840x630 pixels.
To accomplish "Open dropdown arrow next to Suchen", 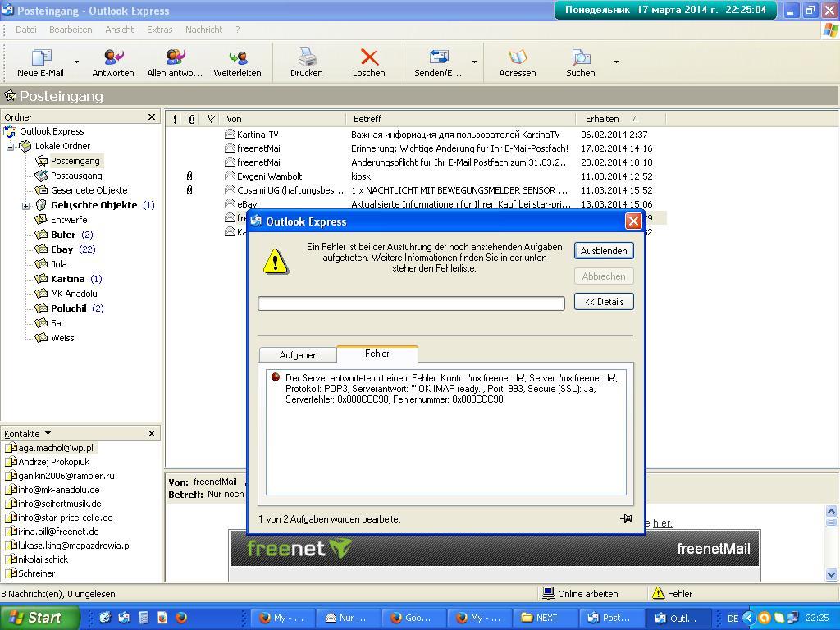I will (616, 62).
